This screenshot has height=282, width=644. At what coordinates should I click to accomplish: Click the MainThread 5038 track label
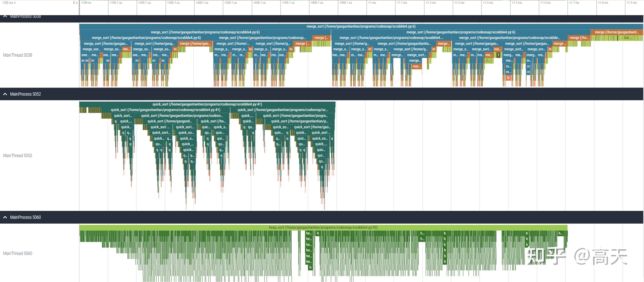[x=17, y=55]
